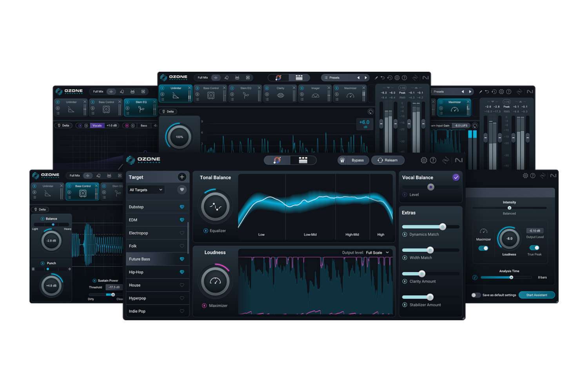Screen dimensions: 588x392
Task: Click the Equalizer curve knob icon
Action: 215,207
